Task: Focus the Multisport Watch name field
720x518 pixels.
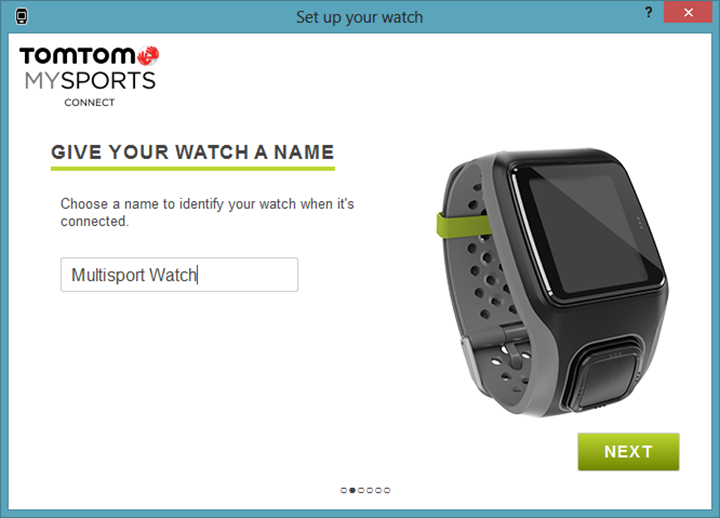Action: pos(179,275)
